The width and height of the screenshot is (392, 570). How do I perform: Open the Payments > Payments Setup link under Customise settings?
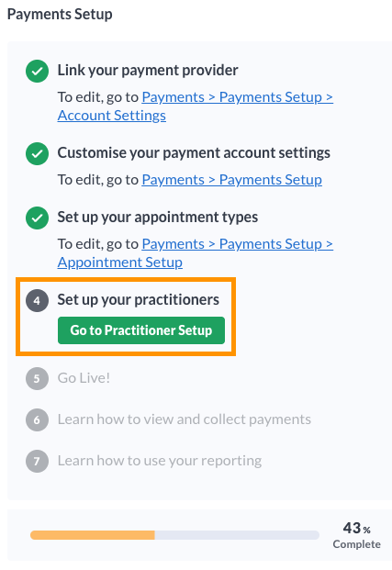(x=231, y=180)
